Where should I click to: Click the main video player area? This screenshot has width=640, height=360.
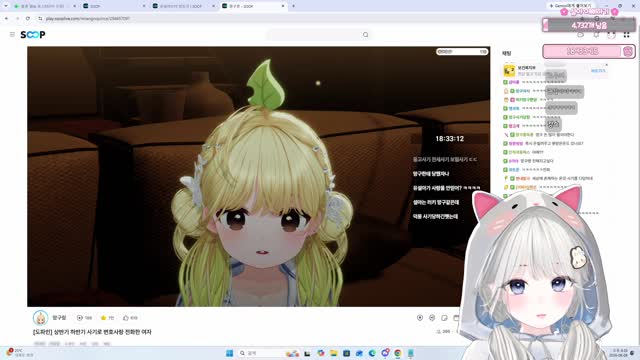pos(259,176)
